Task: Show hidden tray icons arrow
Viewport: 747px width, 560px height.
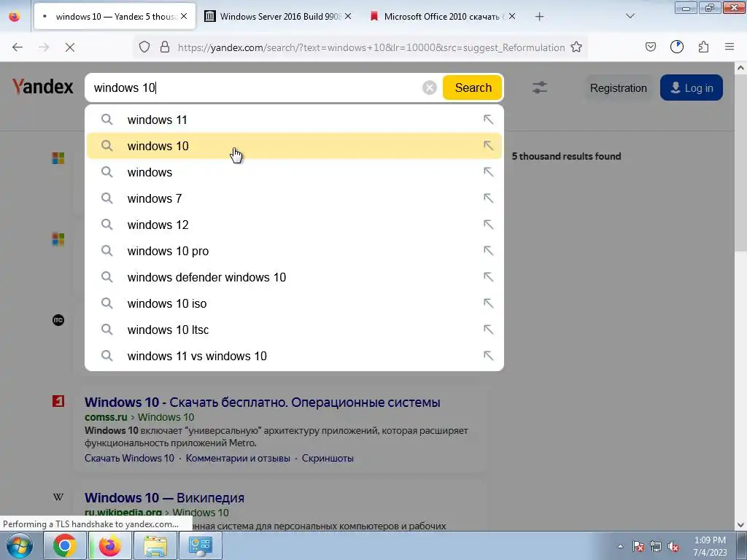Action: tap(620, 546)
